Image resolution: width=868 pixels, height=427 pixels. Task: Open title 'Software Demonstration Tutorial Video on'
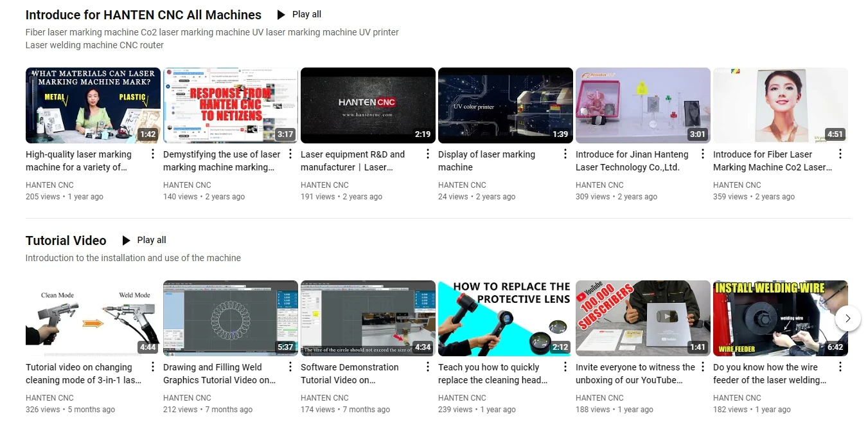pyautogui.click(x=350, y=374)
